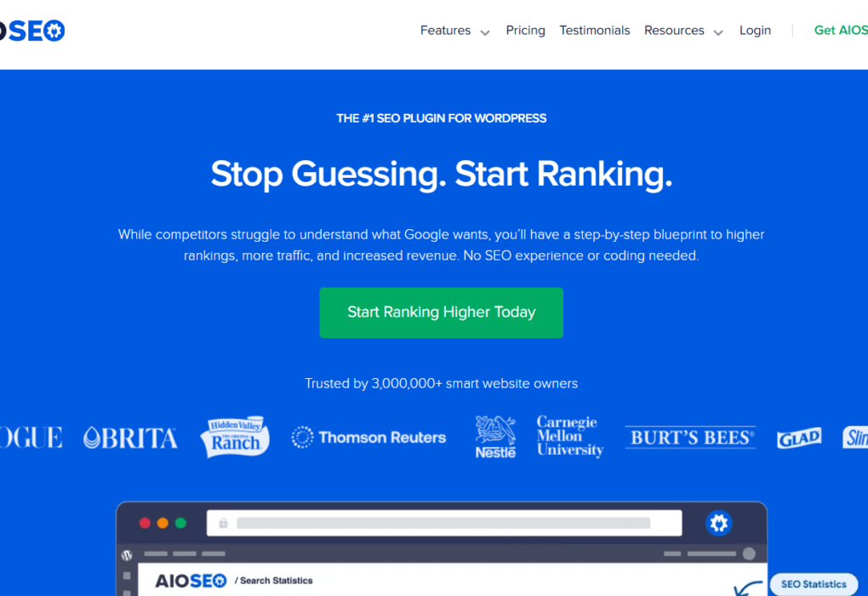Screen dimensions: 868x596
Task: Select the Carnegie Mellon University logo
Action: 568,437
